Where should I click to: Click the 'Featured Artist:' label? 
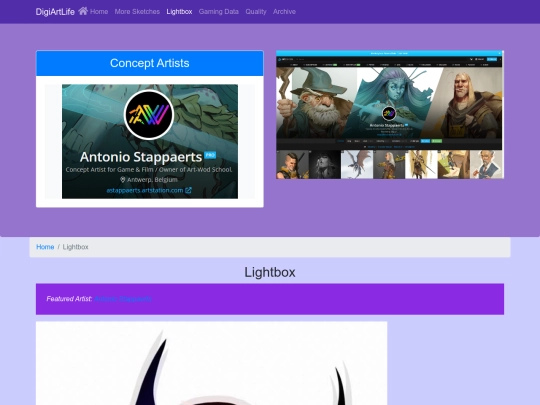click(69, 299)
